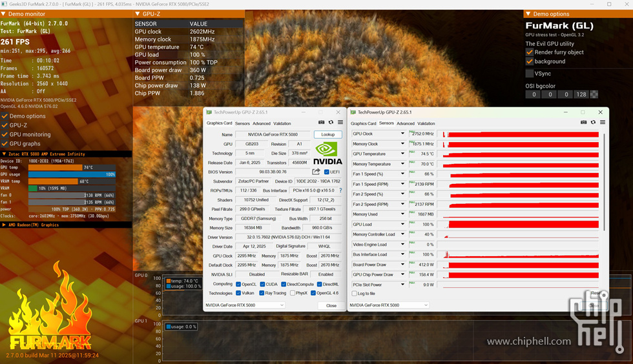Disable Render furry object option
Screen dimensions: 633x364
coord(529,52)
